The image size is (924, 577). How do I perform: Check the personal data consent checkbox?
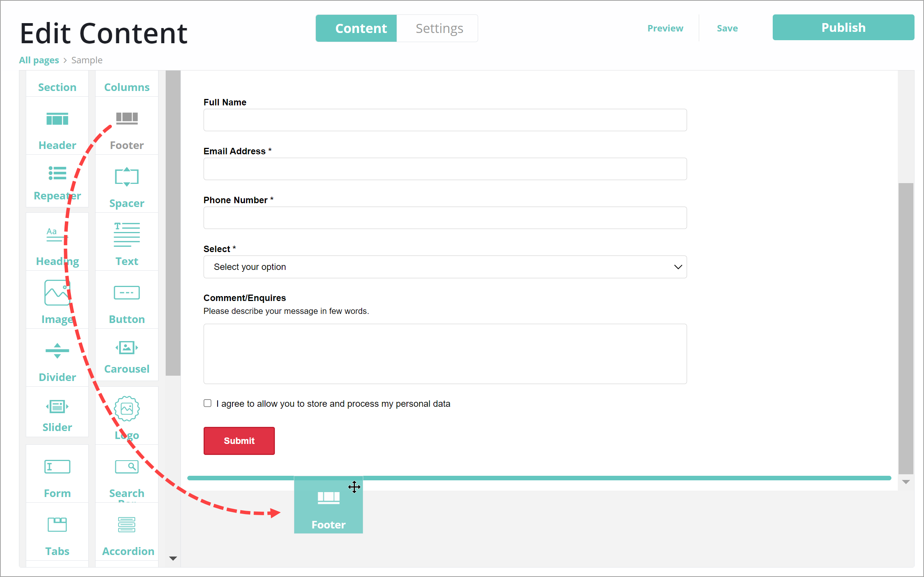click(x=208, y=403)
